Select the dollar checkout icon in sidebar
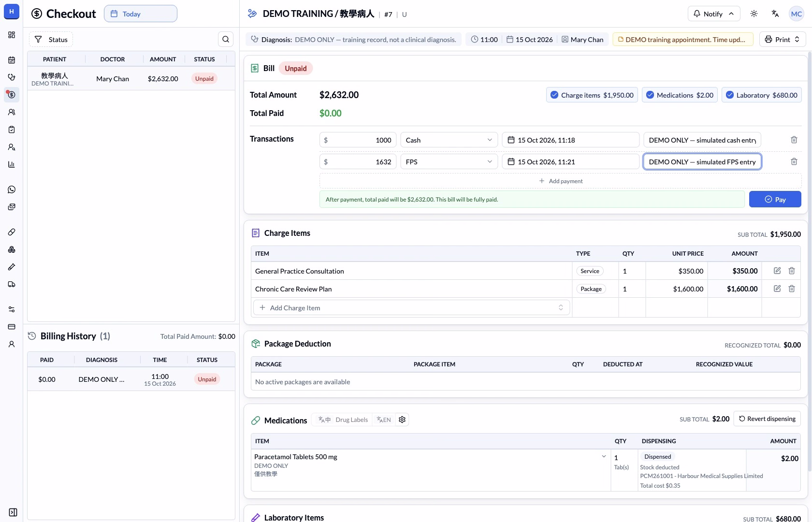 pyautogui.click(x=12, y=95)
